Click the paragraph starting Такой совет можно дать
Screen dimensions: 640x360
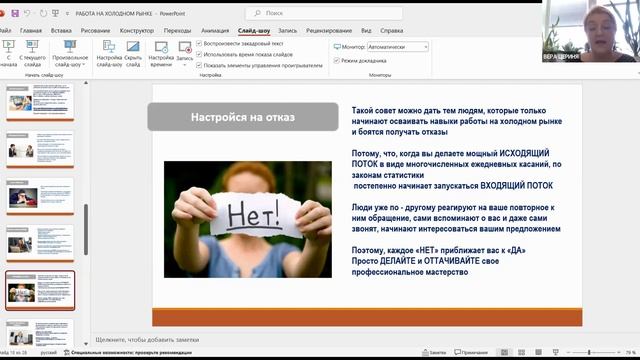pos(457,121)
